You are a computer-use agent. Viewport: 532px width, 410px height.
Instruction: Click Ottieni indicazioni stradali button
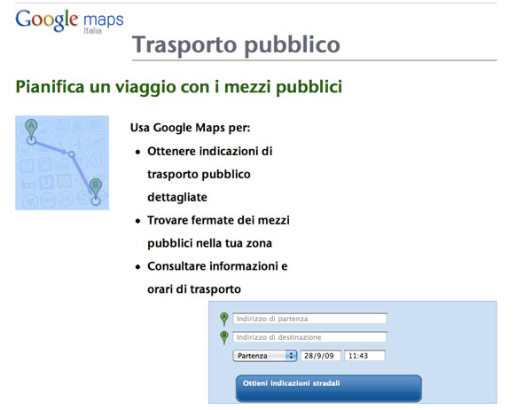pyautogui.click(x=329, y=389)
